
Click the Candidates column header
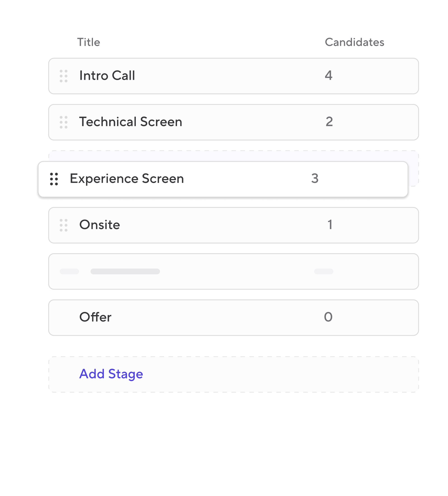point(354,42)
